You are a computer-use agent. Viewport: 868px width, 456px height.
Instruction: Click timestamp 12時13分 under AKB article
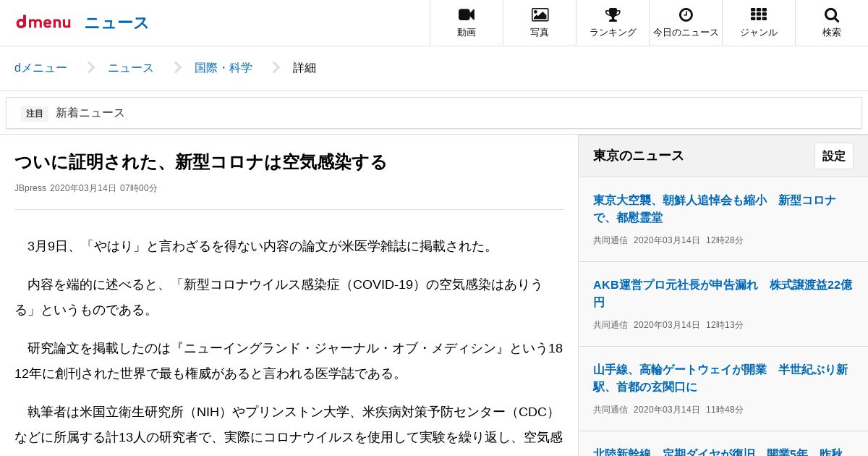pos(725,325)
